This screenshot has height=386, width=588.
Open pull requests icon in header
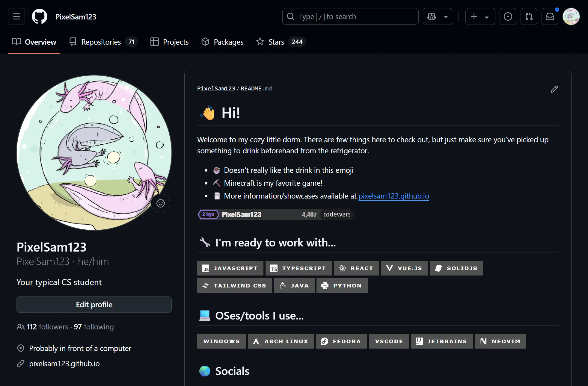pyautogui.click(x=529, y=16)
